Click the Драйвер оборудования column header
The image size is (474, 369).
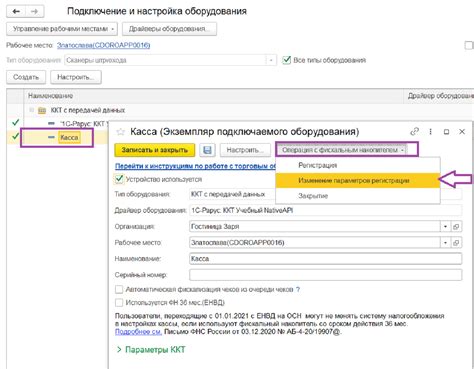(439, 96)
